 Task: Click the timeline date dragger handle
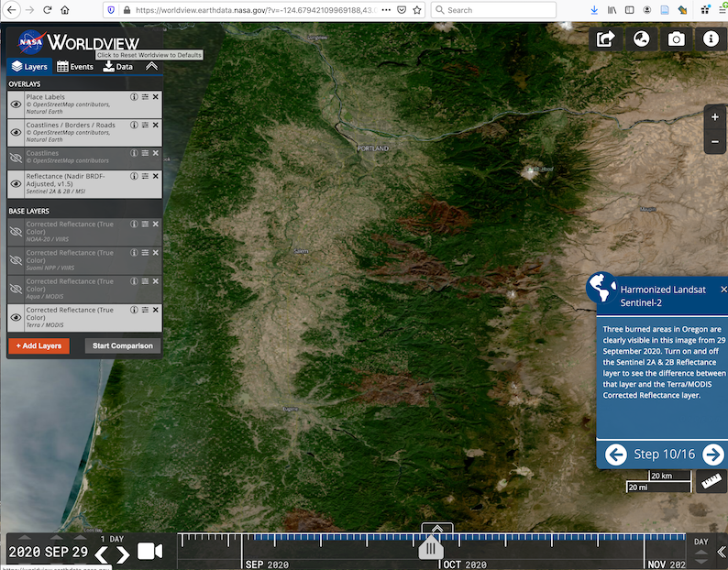pos(431,548)
